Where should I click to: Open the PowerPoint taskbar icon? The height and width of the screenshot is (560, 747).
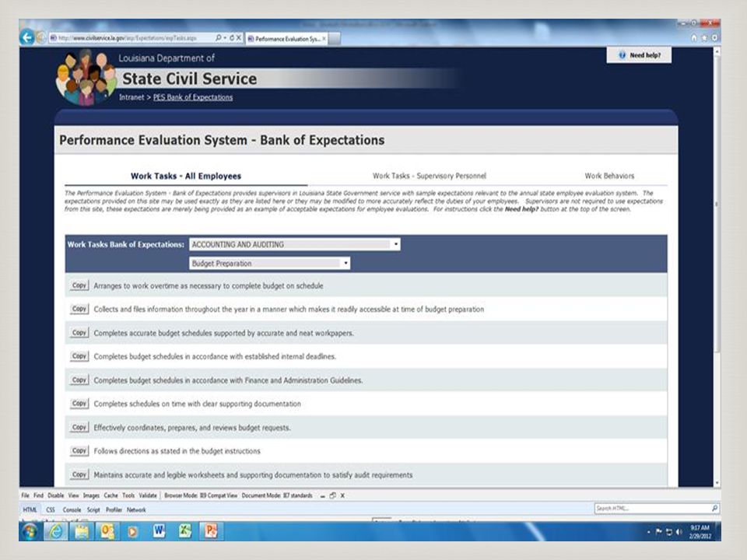[211, 531]
